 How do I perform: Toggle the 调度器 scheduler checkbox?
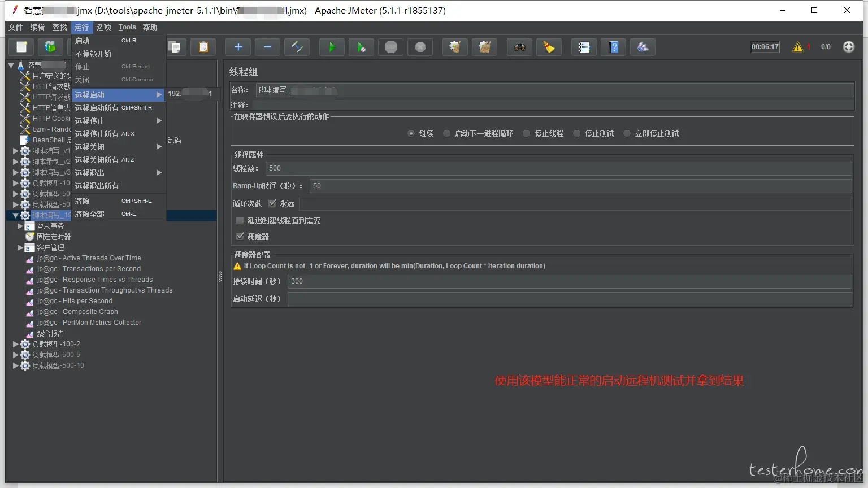click(240, 236)
